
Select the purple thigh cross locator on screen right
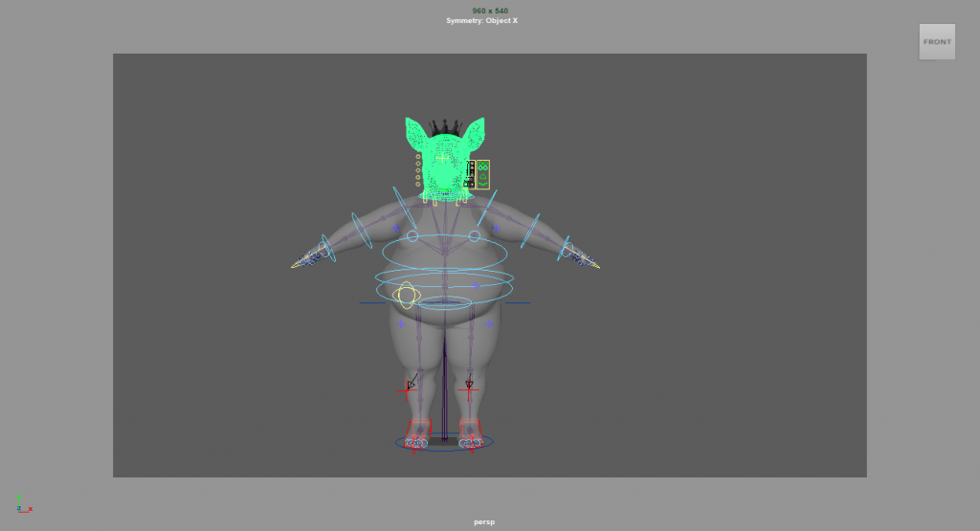click(489, 323)
